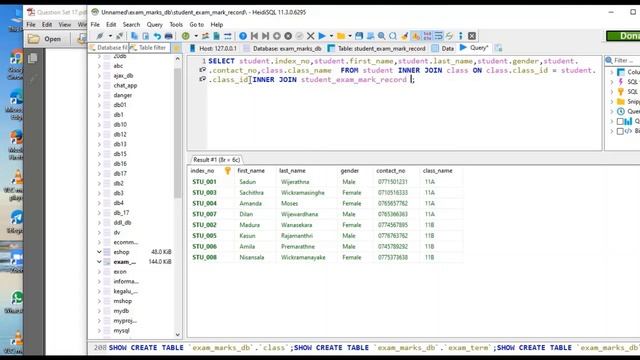Screen dimensions: 640x360
Task: Click the green Donate button
Action: pos(623,36)
